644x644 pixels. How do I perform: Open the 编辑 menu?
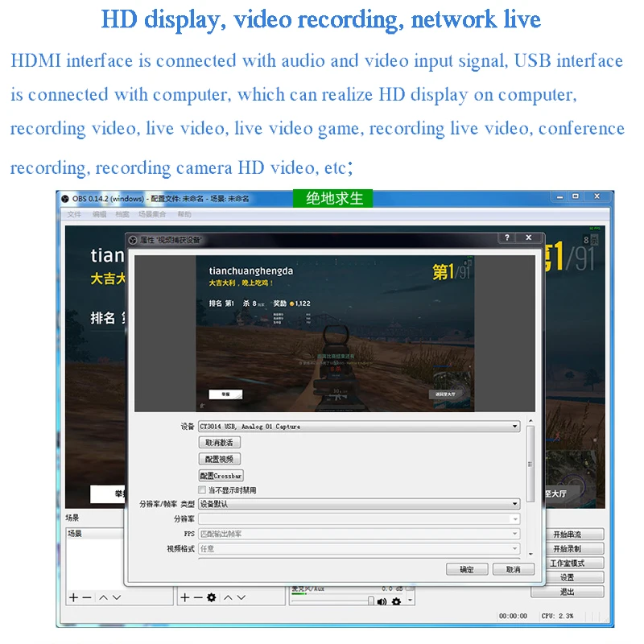99,214
